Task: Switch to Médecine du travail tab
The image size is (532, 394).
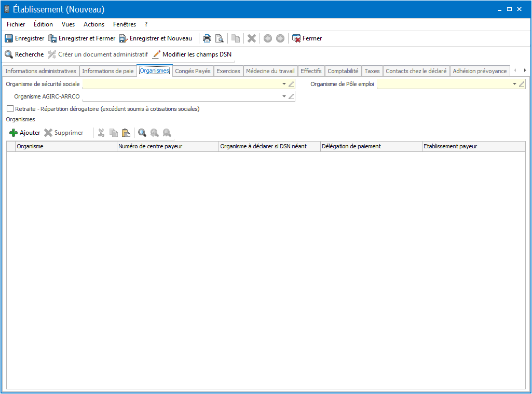Action: click(x=270, y=71)
